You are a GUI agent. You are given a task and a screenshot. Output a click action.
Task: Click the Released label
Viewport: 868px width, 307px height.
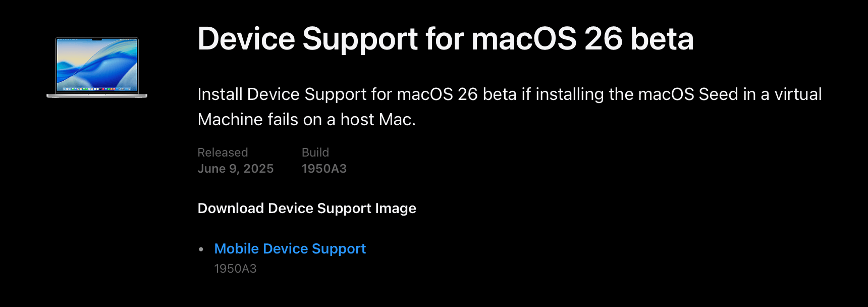tap(223, 152)
